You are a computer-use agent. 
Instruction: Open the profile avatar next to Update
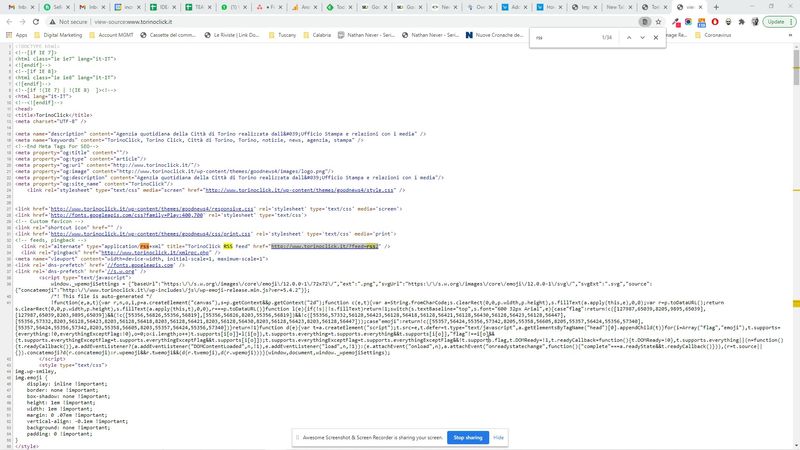pos(755,22)
